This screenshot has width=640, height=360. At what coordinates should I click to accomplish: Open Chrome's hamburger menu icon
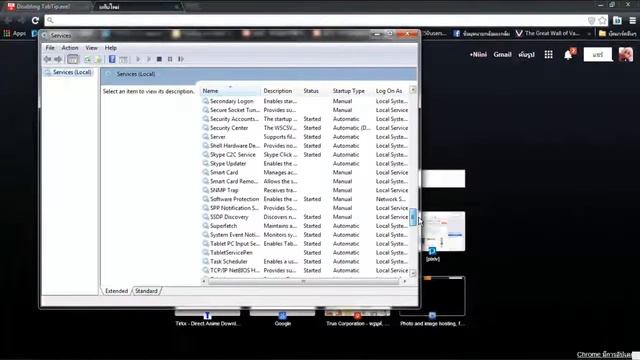632,20
